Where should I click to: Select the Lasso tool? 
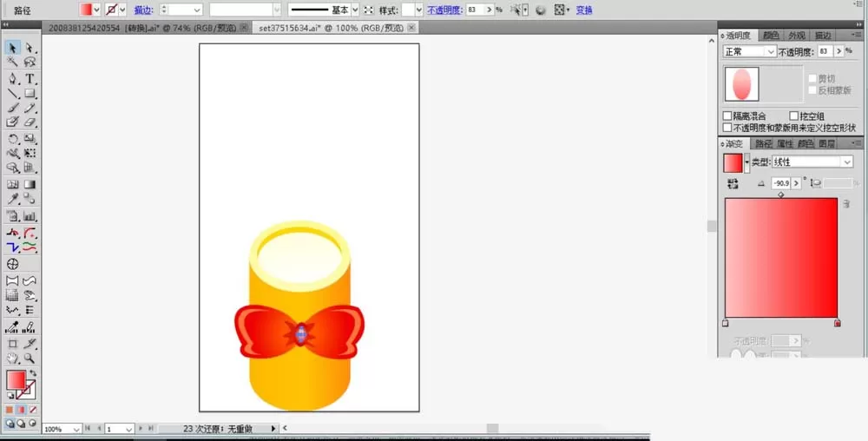30,62
